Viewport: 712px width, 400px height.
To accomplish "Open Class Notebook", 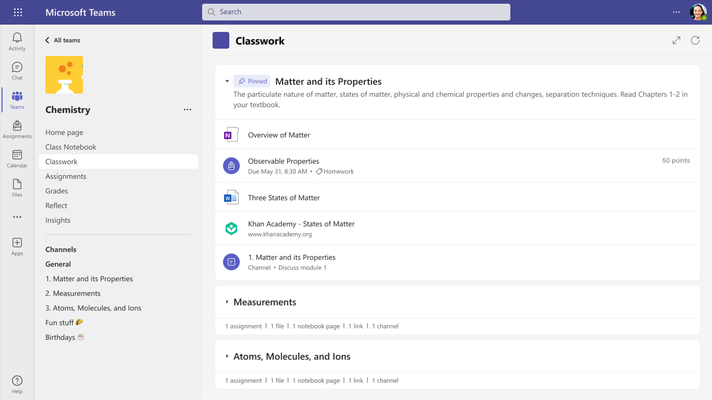I will (x=70, y=147).
